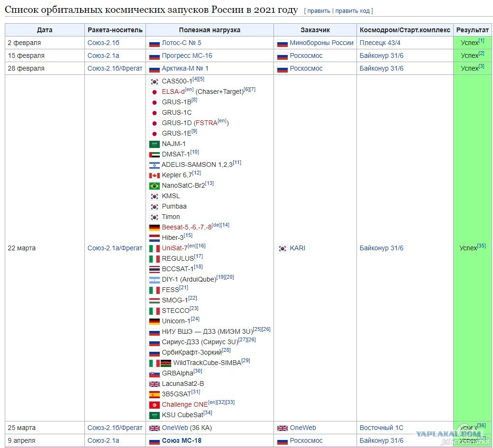
Task: Open the 'править код' source edit link
Action: coord(353,11)
